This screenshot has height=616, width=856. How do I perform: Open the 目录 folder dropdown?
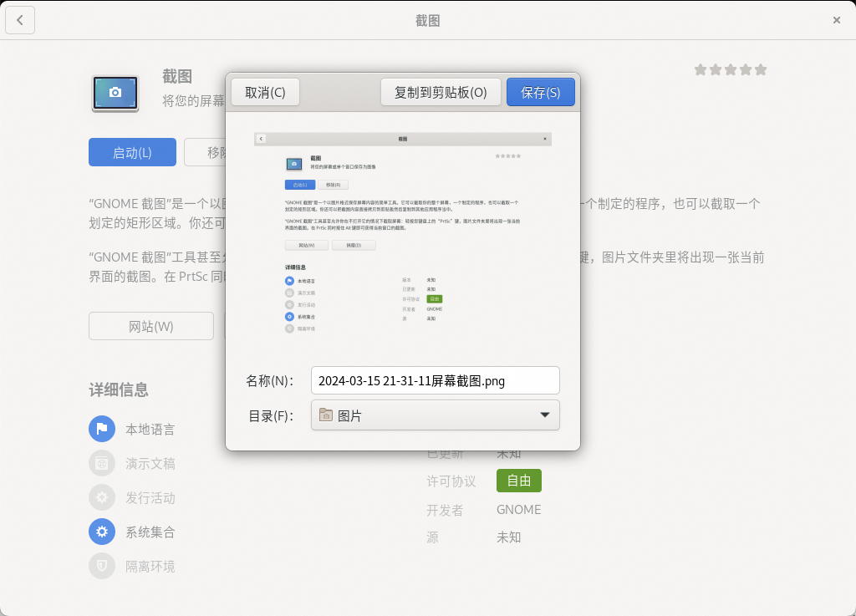coord(435,415)
